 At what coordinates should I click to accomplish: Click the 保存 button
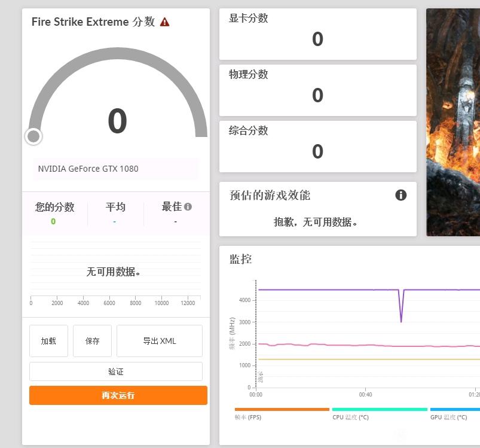coord(92,341)
